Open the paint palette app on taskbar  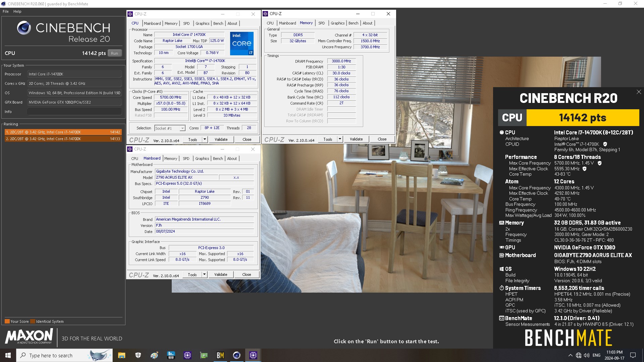154,355
